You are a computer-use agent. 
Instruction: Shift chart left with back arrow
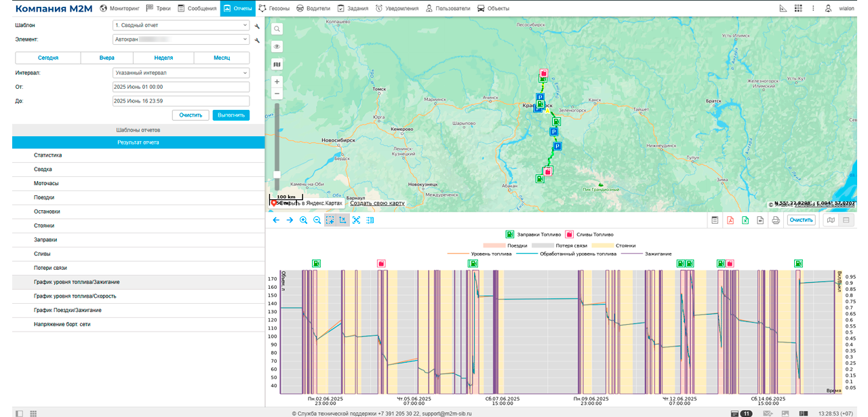[276, 220]
